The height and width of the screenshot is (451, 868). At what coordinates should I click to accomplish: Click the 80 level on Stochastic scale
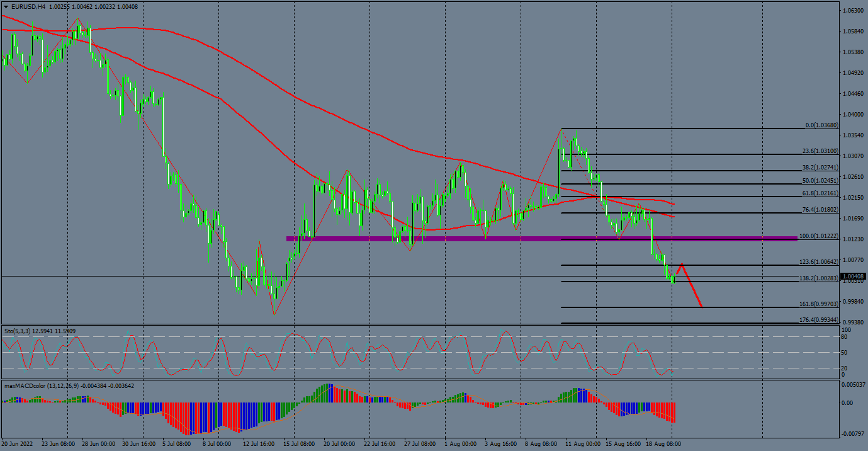846,337
